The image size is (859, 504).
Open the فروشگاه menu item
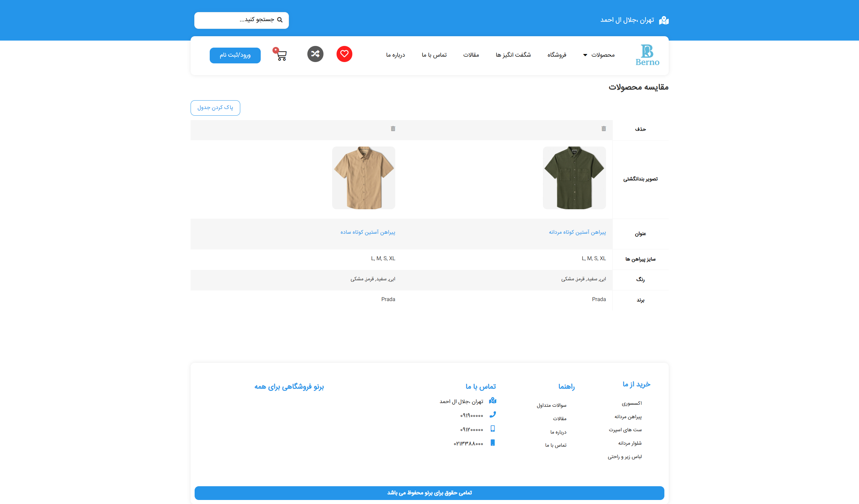556,55
